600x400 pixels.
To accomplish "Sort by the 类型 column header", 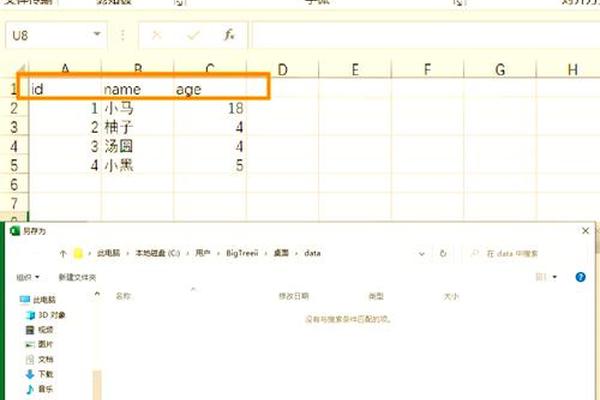I will 376,296.
